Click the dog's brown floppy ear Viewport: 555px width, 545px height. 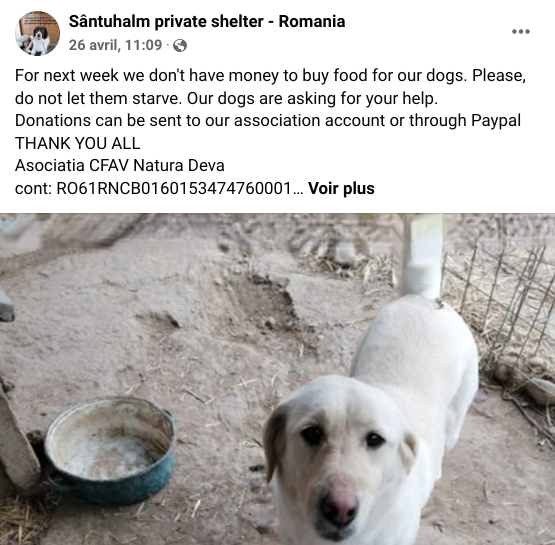point(275,440)
